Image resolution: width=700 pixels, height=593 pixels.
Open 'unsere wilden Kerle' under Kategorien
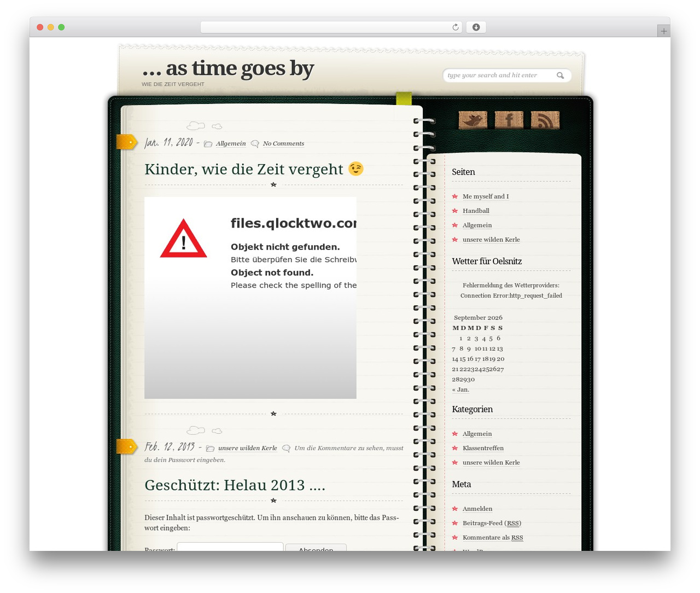pos(491,462)
